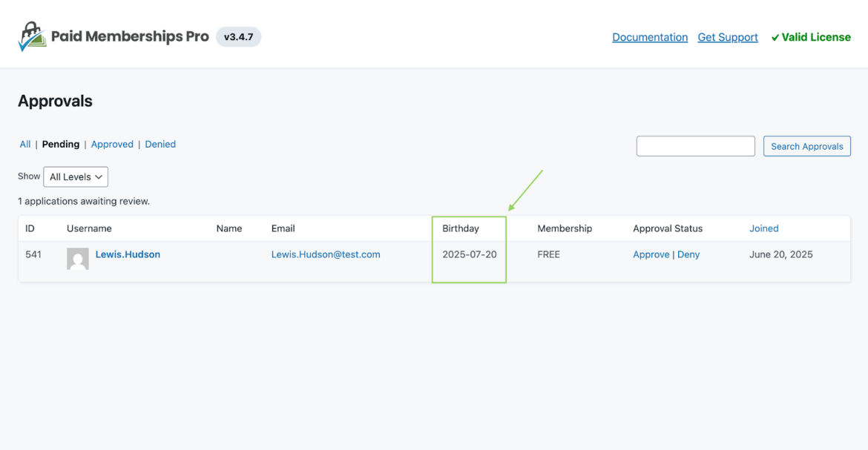
Task: Show All approvals filter
Action: (x=25, y=144)
